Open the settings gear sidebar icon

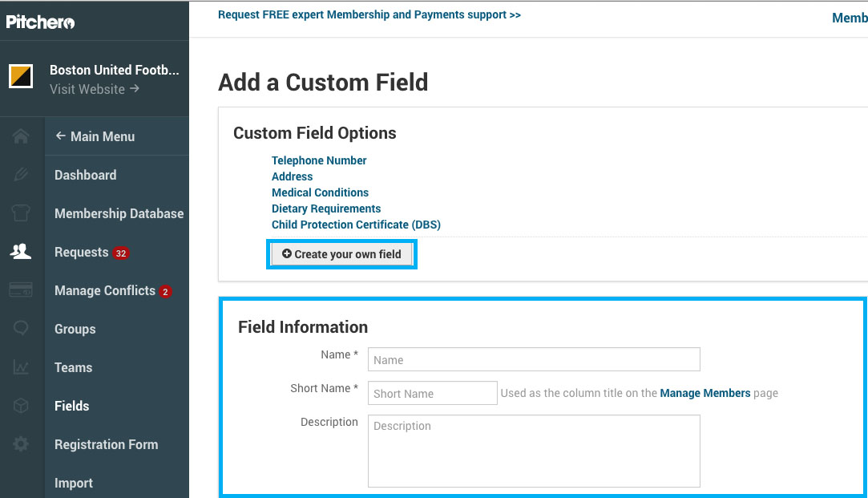[x=21, y=443]
